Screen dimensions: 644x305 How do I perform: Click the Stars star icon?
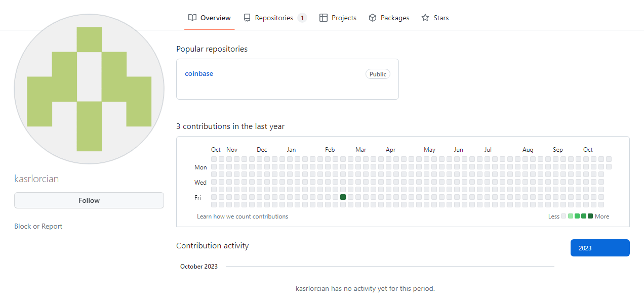click(x=424, y=17)
